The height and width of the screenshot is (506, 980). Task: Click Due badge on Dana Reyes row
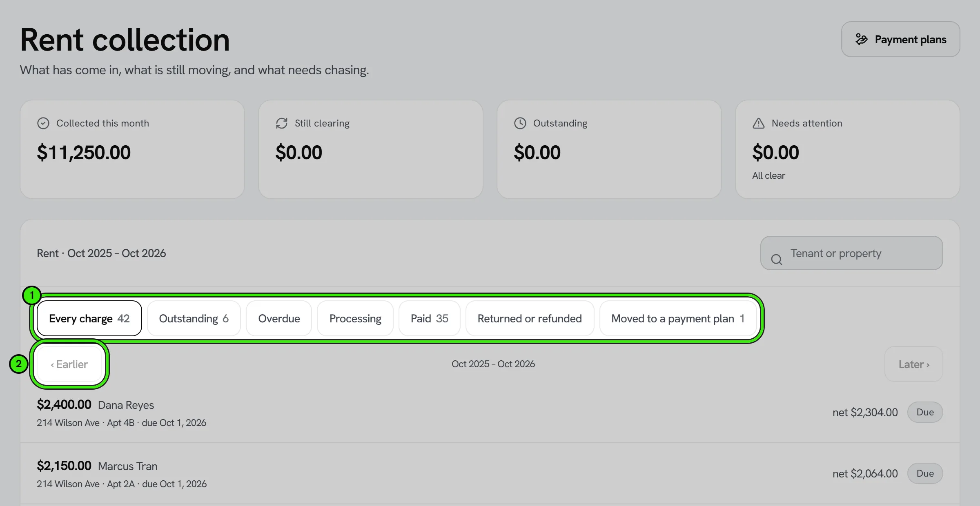click(925, 412)
